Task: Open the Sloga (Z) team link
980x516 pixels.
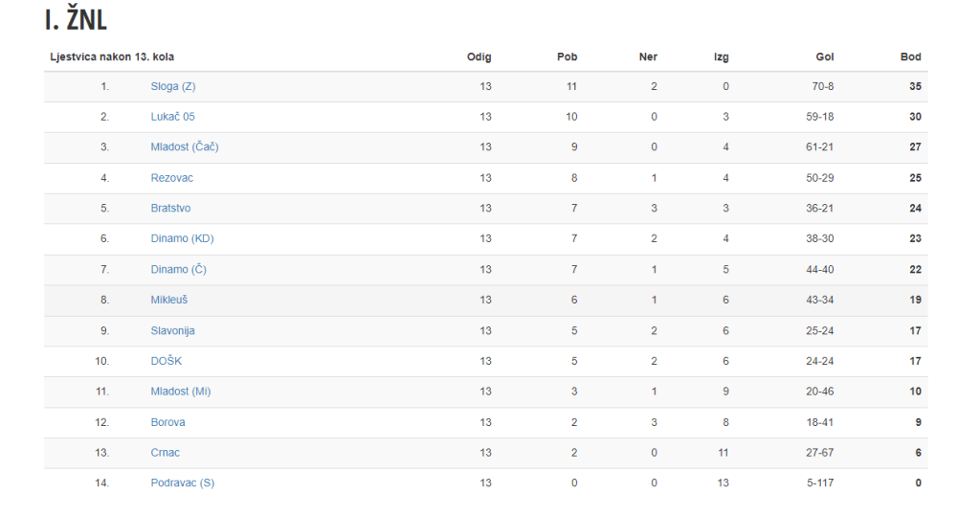Action: [173, 86]
